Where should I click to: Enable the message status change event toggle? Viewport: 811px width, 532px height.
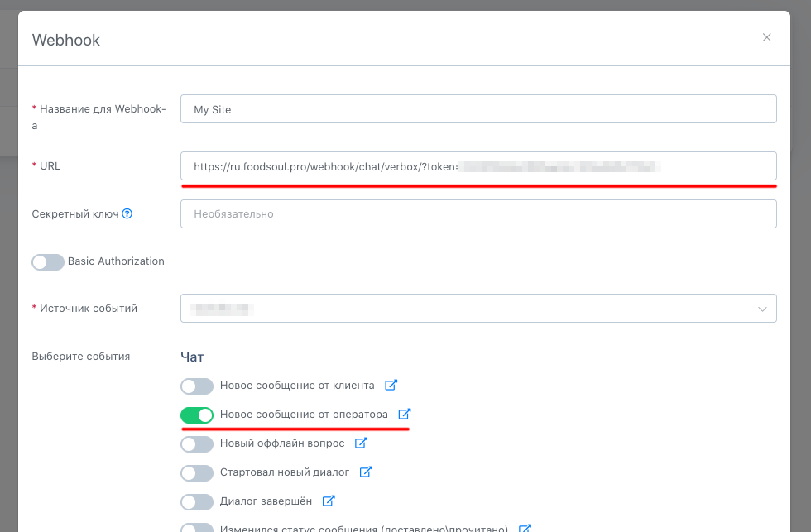tap(197, 529)
